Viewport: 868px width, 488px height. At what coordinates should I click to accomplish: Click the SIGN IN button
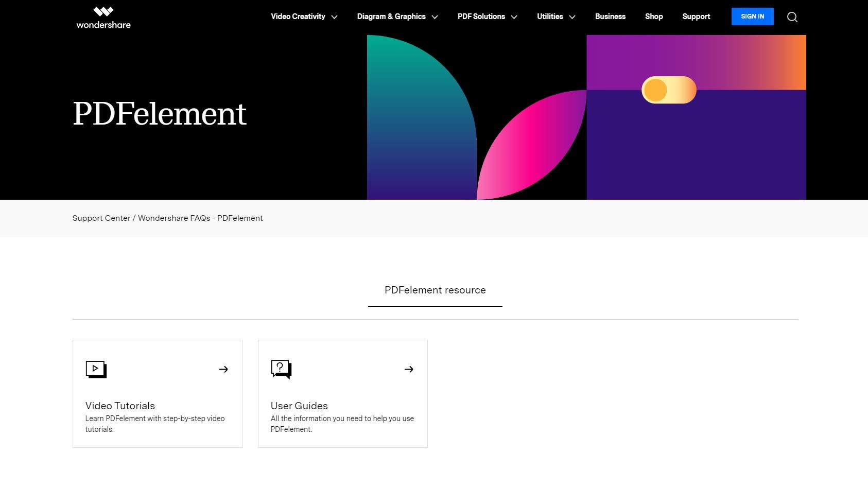click(x=752, y=16)
